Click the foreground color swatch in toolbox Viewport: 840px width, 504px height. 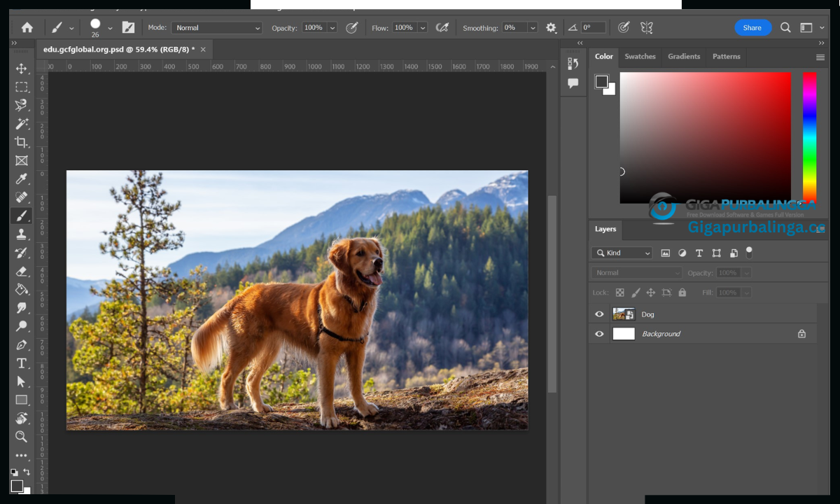17,486
